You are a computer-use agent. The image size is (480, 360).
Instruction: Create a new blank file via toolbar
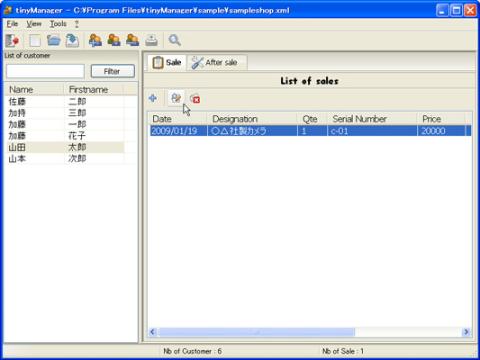[35, 41]
